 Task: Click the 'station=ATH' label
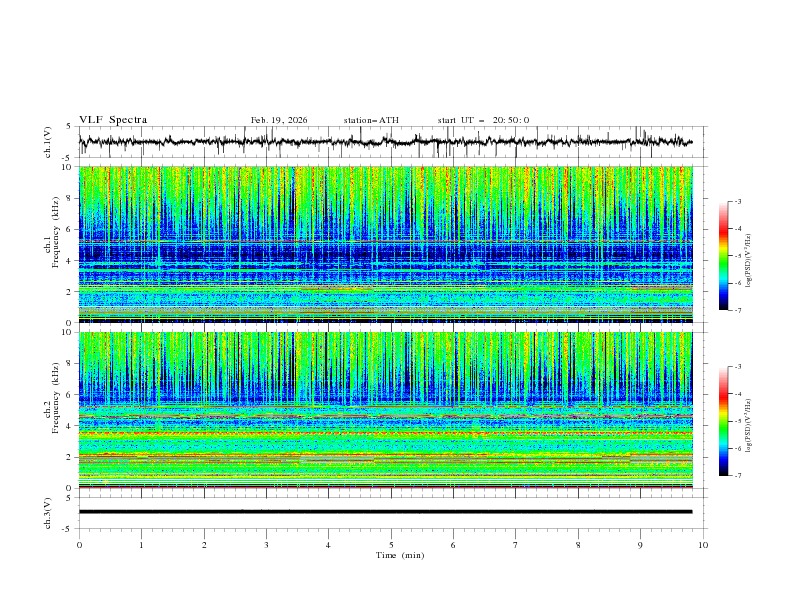[371, 120]
